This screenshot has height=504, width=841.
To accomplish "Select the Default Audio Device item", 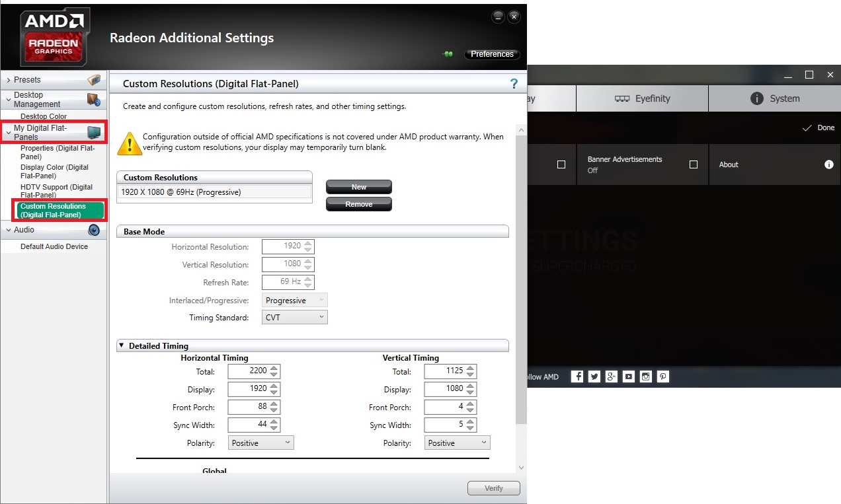I will click(54, 246).
